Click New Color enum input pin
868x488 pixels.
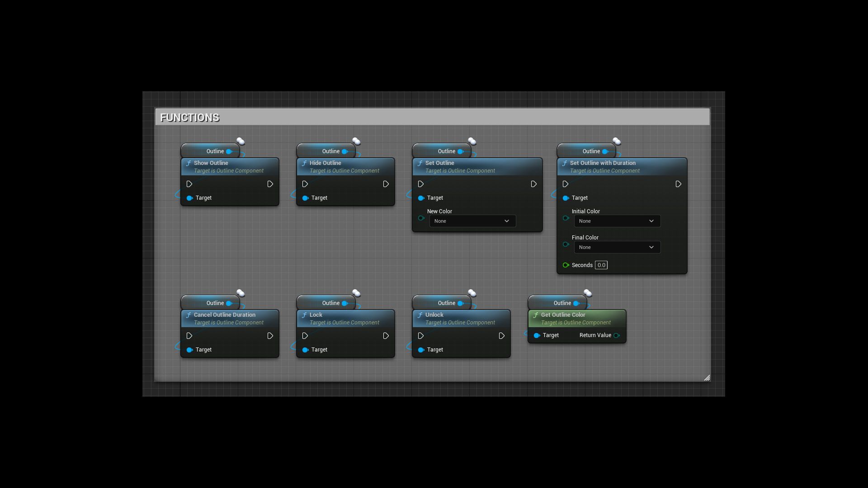click(421, 218)
